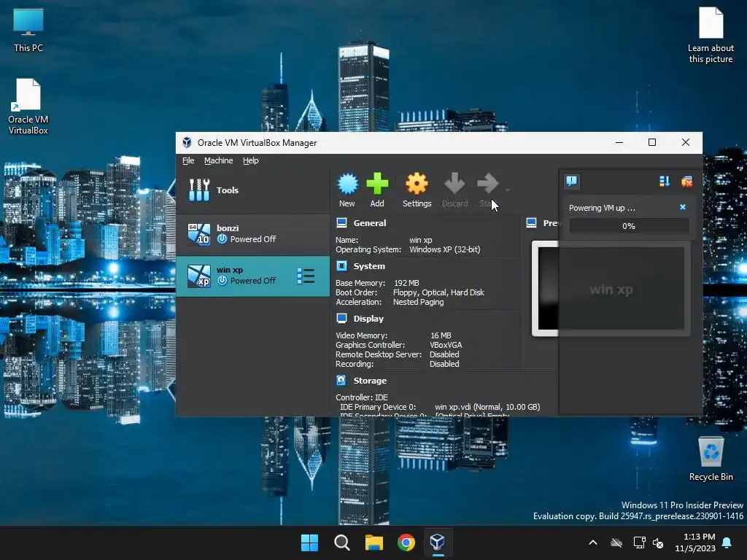The image size is (747, 560).
Task: Click the Recycle Bin desktop icon
Action: (x=711, y=459)
